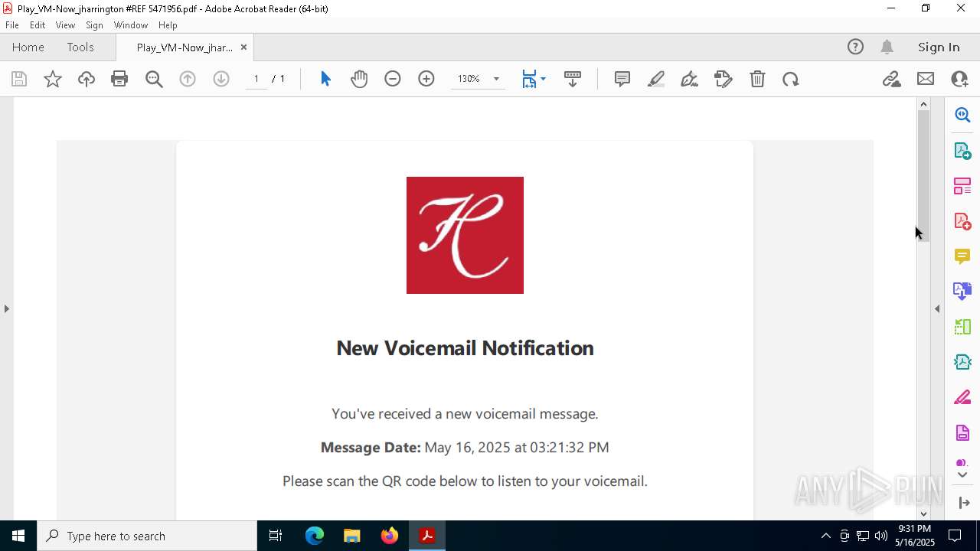Click the right pane expand arrow at bottom
The width and height of the screenshot is (980, 551).
click(x=962, y=502)
